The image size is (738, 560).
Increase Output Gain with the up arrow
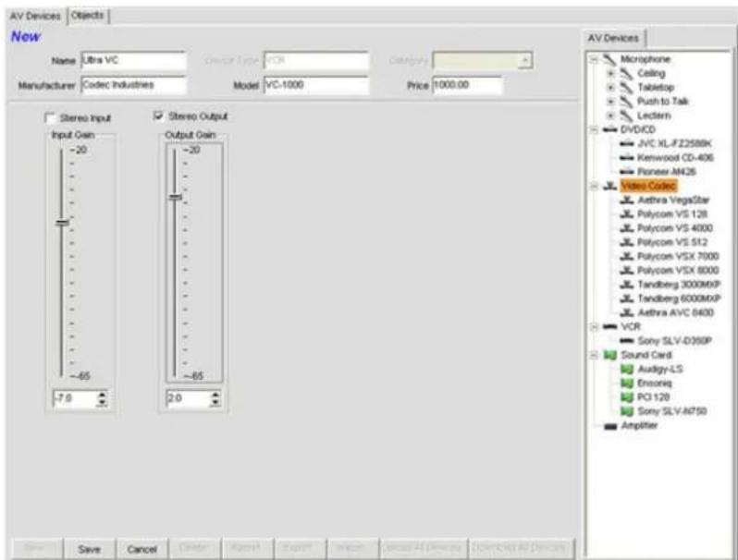pos(215,395)
